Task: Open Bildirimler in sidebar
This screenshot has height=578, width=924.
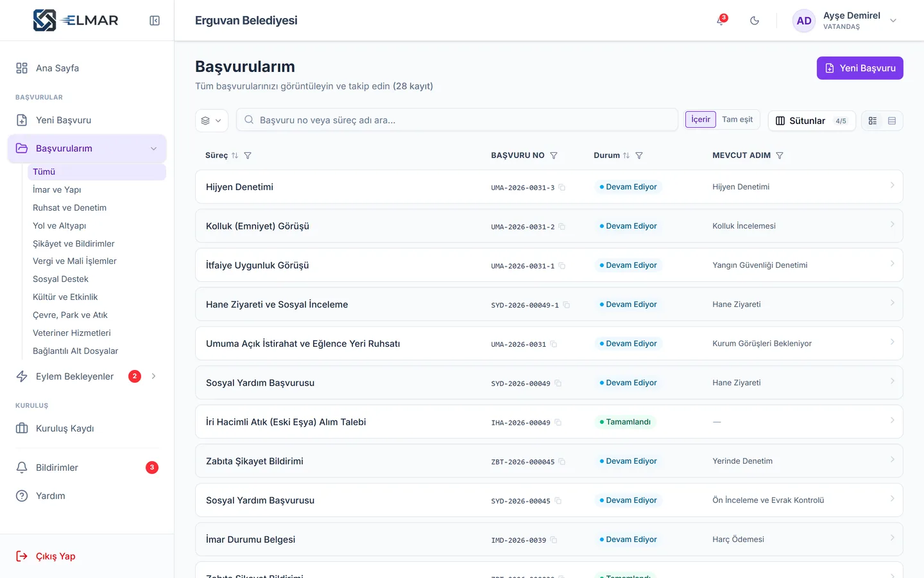Action: coord(87,468)
